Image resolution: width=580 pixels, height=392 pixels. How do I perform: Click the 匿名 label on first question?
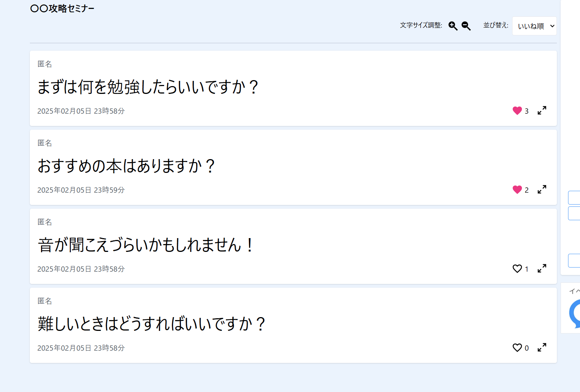pyautogui.click(x=45, y=64)
